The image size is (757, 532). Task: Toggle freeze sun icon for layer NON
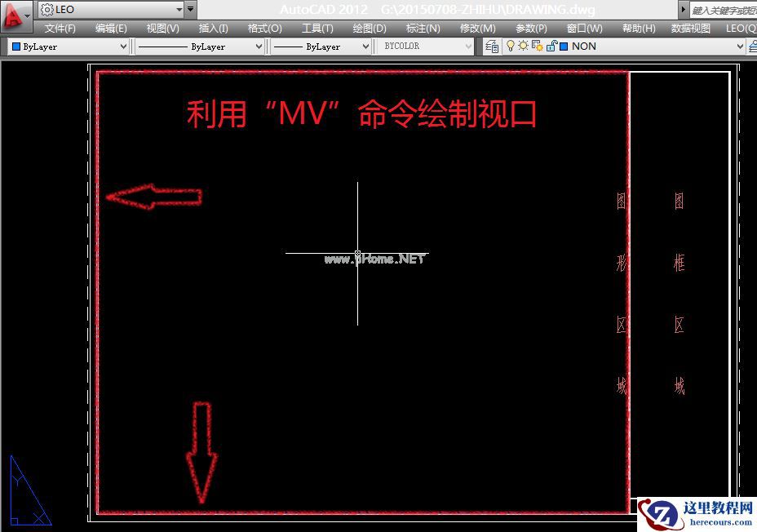click(x=523, y=46)
